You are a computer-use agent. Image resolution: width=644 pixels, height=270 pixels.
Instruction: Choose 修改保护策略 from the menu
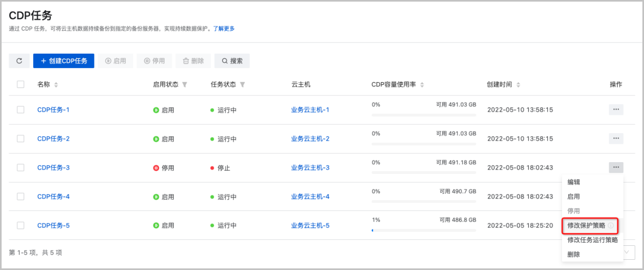pyautogui.click(x=587, y=225)
